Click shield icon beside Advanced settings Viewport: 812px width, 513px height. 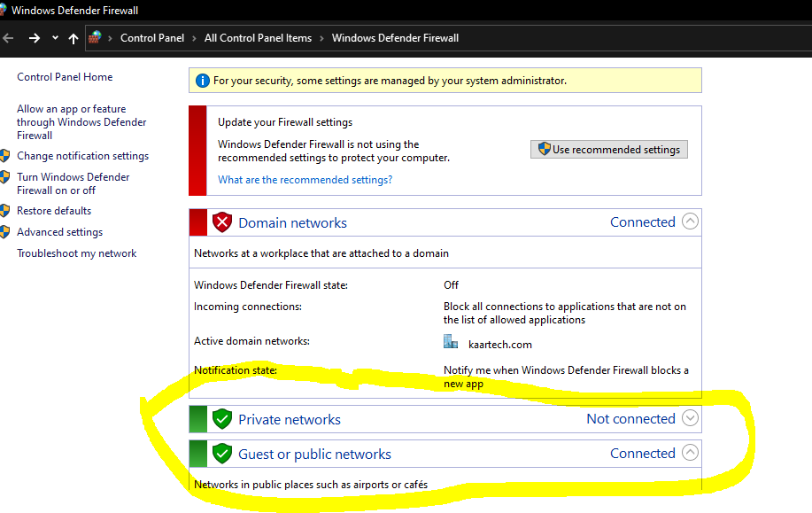click(x=4, y=231)
